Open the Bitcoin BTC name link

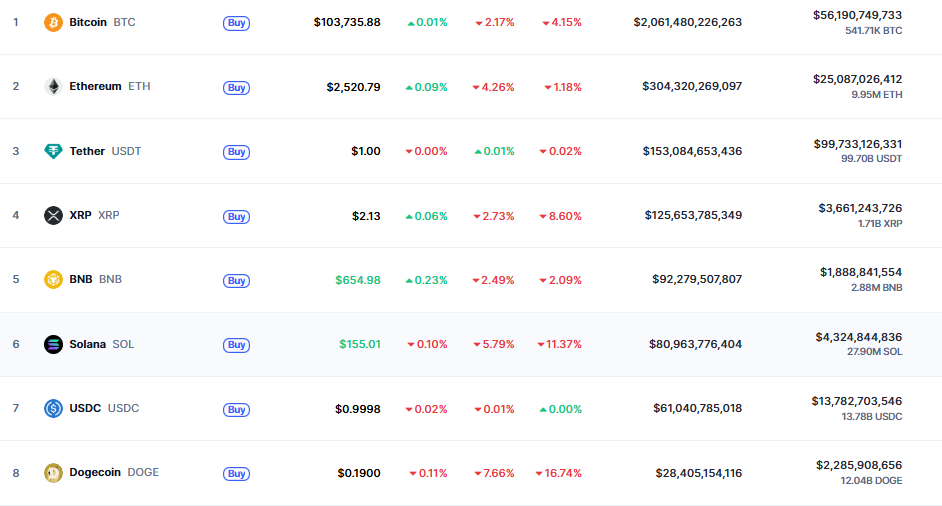tap(102, 22)
